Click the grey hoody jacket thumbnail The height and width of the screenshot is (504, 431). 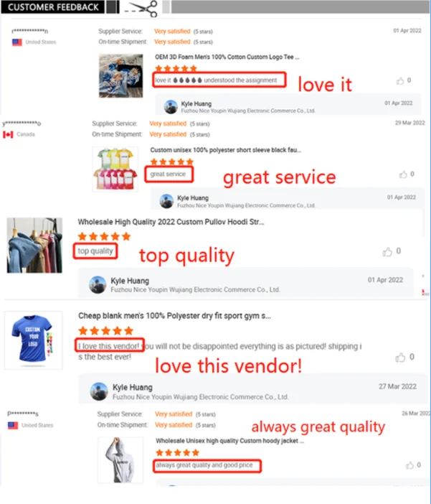(x=120, y=459)
